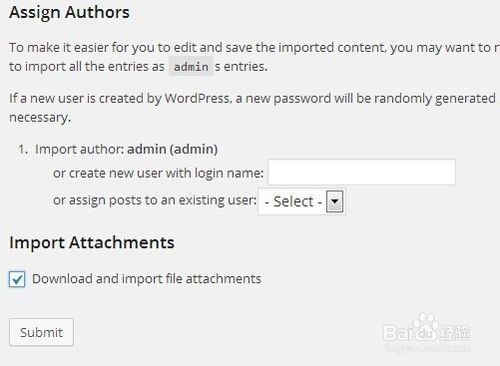Click the 'or create new user with login name' label
This screenshot has height=366, width=500.
(x=158, y=173)
